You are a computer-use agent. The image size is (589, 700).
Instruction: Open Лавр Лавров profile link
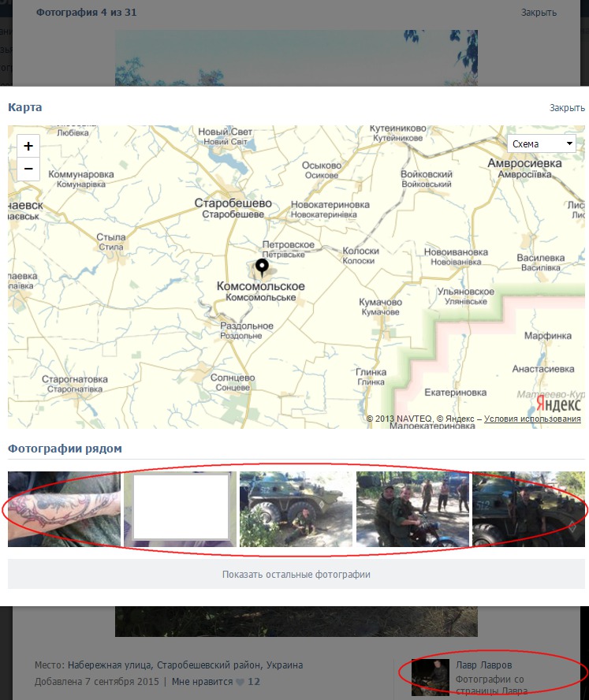(483, 665)
